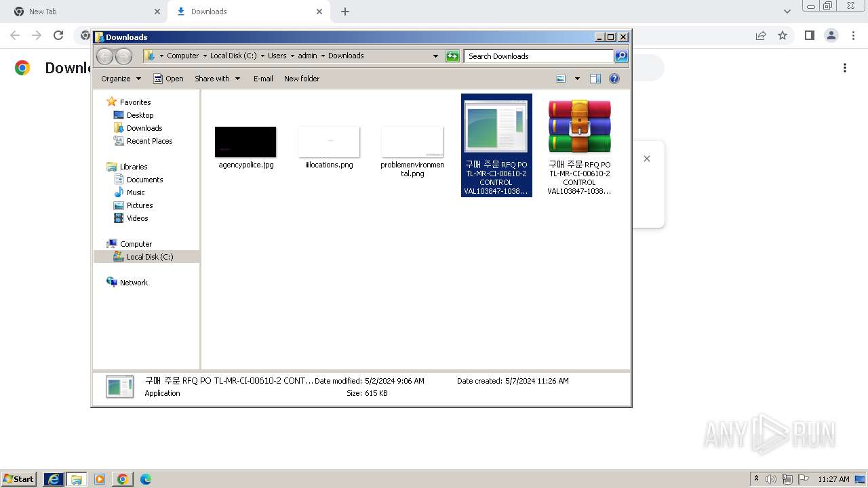868x488 pixels.
Task: Click the volume speaker tray icon
Action: pyautogui.click(x=771, y=479)
